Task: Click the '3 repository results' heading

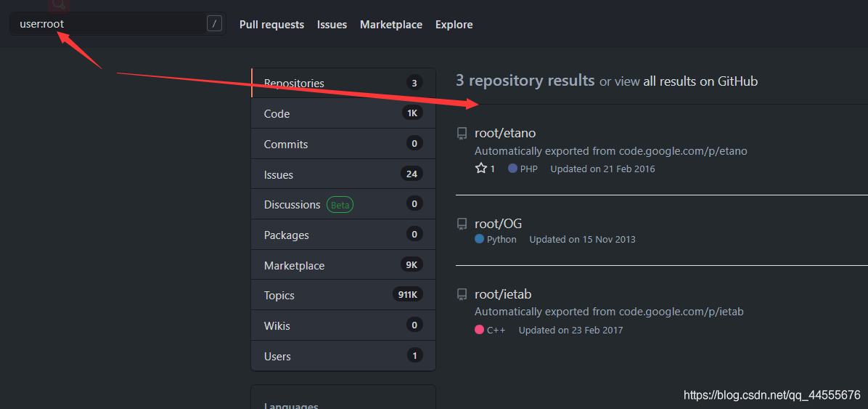Action: 525,81
